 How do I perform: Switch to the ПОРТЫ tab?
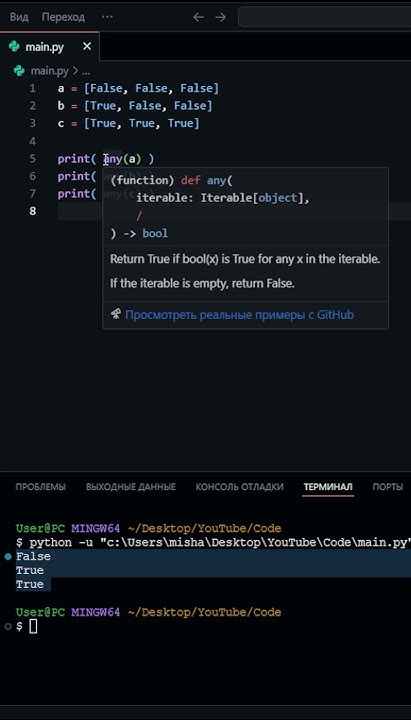click(388, 487)
